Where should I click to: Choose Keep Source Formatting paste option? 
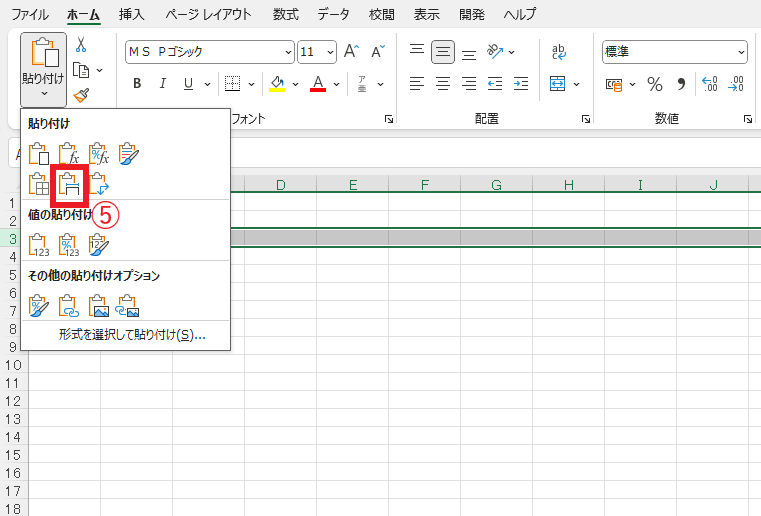pyautogui.click(x=129, y=154)
